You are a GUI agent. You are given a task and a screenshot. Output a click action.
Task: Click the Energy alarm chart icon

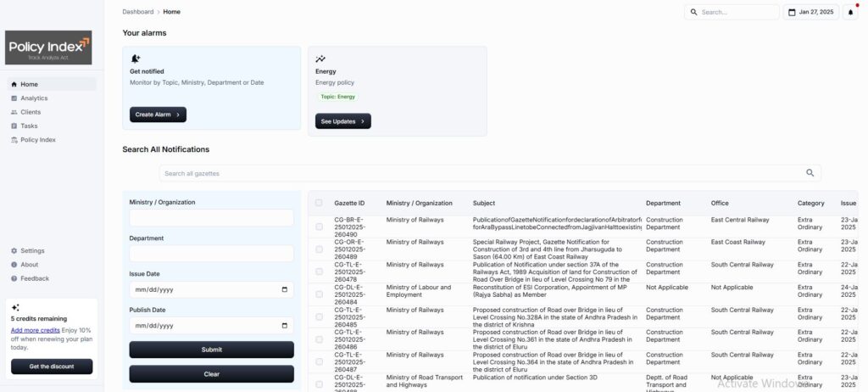pos(320,59)
